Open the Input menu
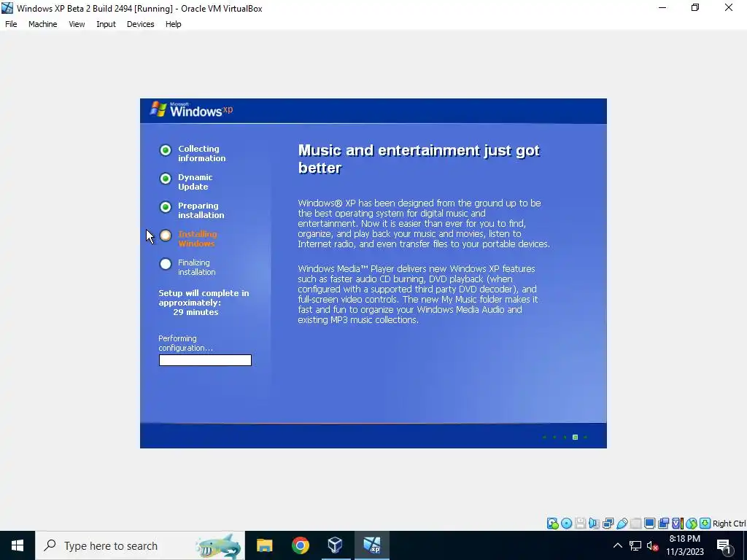 (106, 24)
